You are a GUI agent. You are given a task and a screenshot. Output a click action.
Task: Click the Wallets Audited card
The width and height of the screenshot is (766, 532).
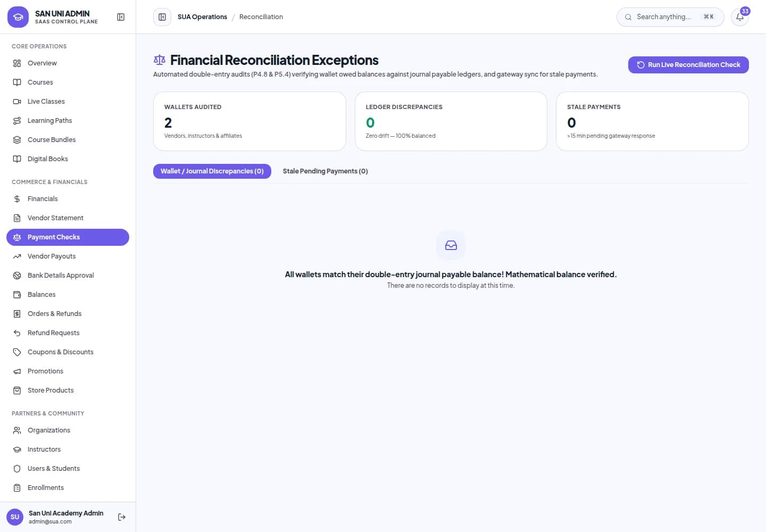click(x=249, y=121)
